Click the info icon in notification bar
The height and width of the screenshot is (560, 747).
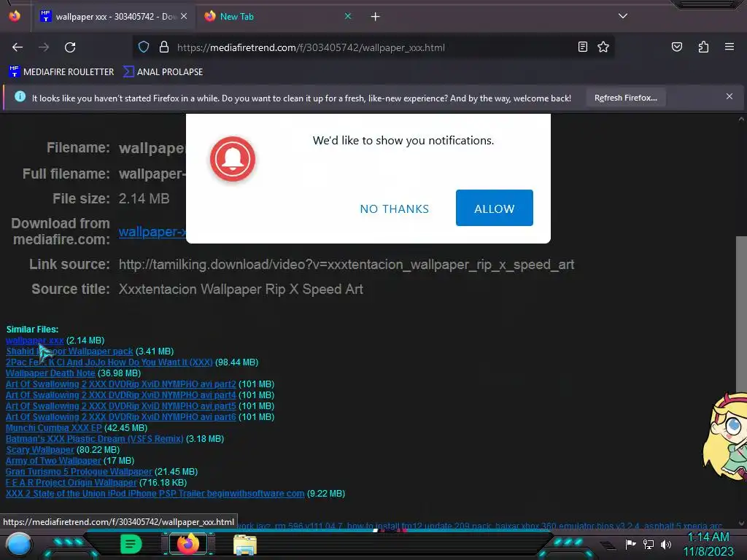coord(20,97)
